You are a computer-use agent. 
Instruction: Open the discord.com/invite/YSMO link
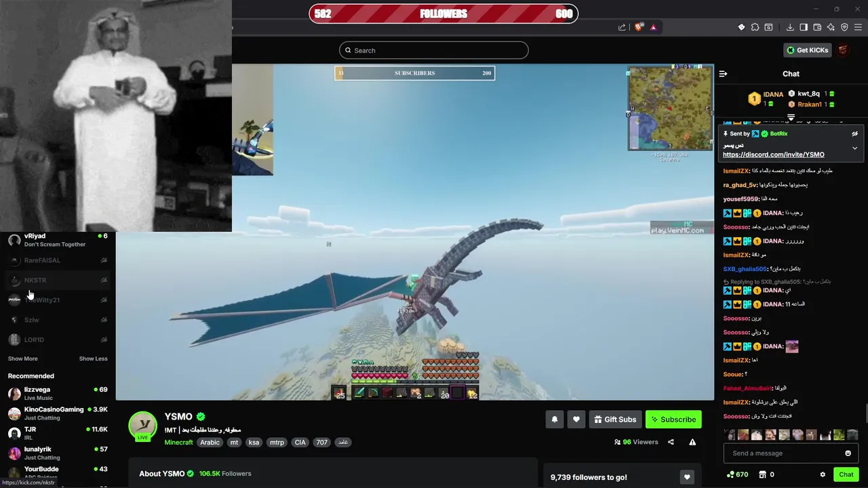pos(774,155)
